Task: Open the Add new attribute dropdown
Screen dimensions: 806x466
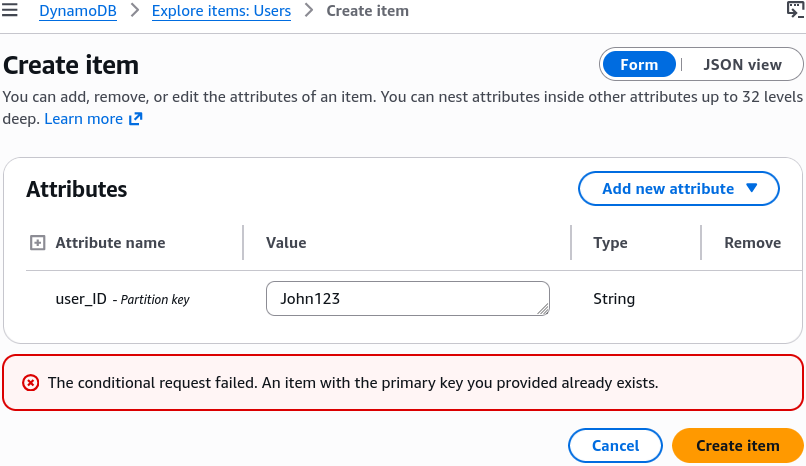Action: point(679,189)
